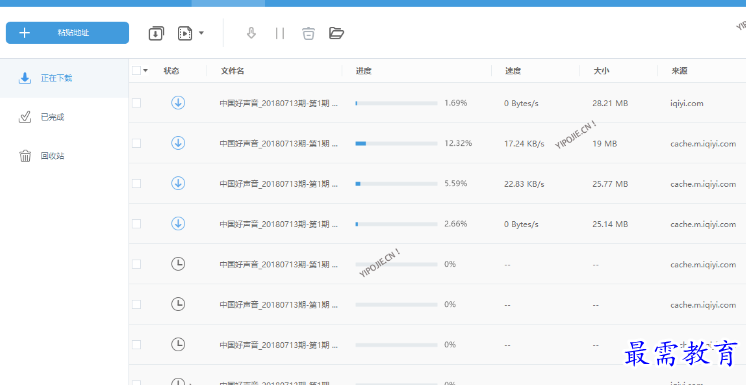The width and height of the screenshot is (746, 385).
Task: Open the download folder icon
Action: coord(336,33)
